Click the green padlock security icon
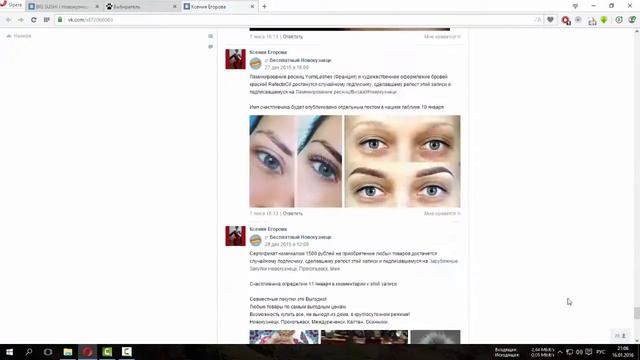This screenshot has height=360, width=640. click(x=60, y=20)
